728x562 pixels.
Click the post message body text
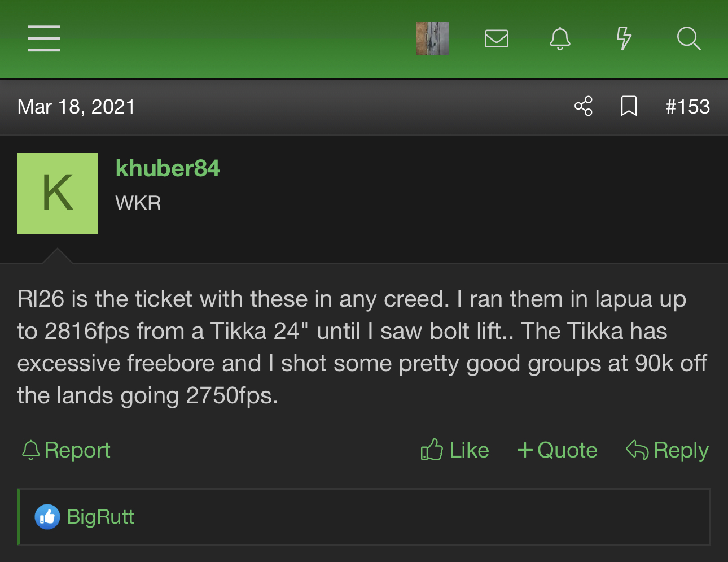[x=361, y=347]
